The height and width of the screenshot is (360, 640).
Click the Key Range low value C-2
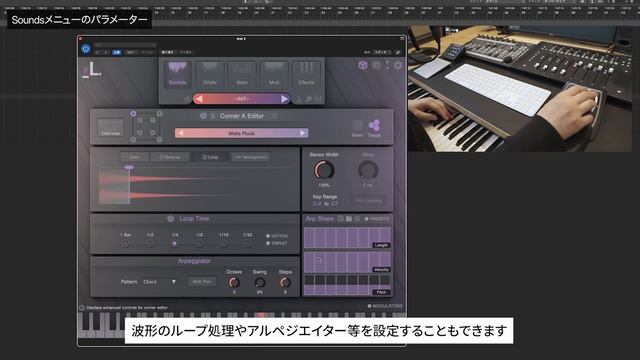[317, 203]
